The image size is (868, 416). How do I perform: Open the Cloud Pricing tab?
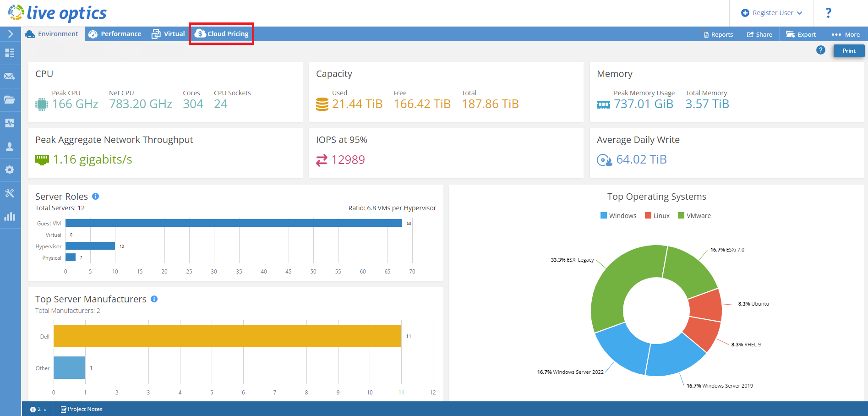click(x=222, y=34)
